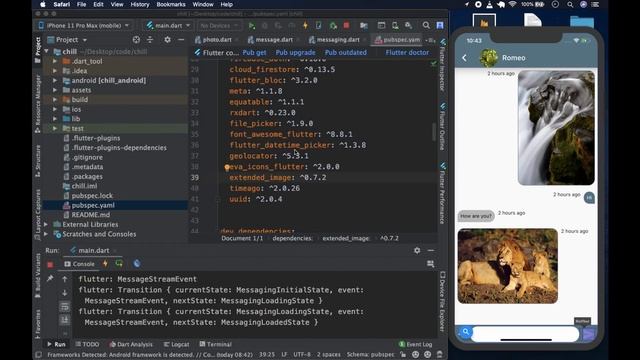The image size is (640, 360).
Task: Tap blue search icon in simulator chat input
Action: click(x=465, y=332)
